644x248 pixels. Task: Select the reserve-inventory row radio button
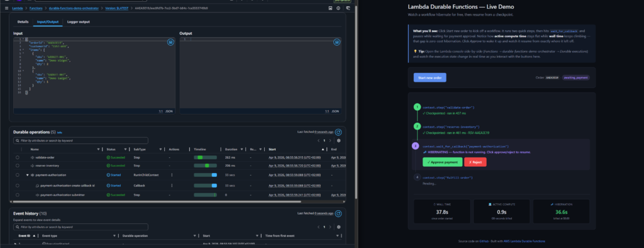[x=17, y=166]
